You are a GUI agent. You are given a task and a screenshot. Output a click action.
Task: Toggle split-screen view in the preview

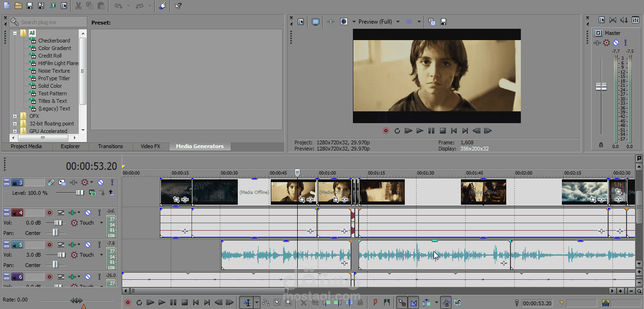tap(344, 22)
